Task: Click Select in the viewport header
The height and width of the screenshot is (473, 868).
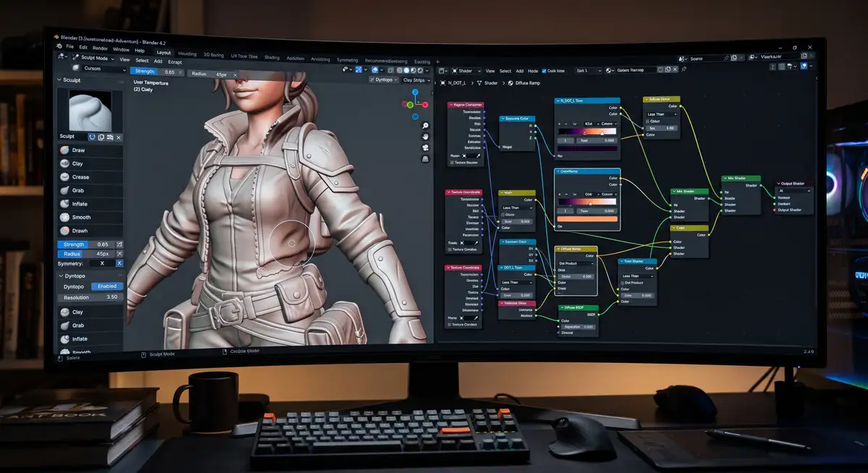Action: point(142,60)
